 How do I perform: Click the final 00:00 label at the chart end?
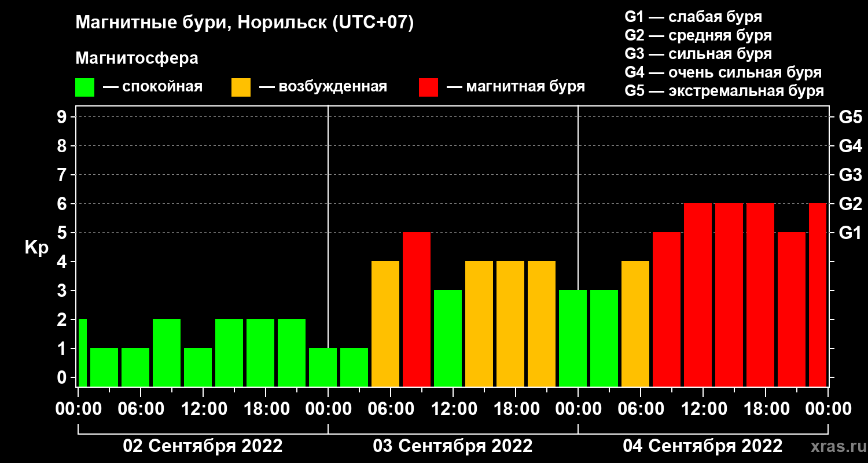[828, 409]
